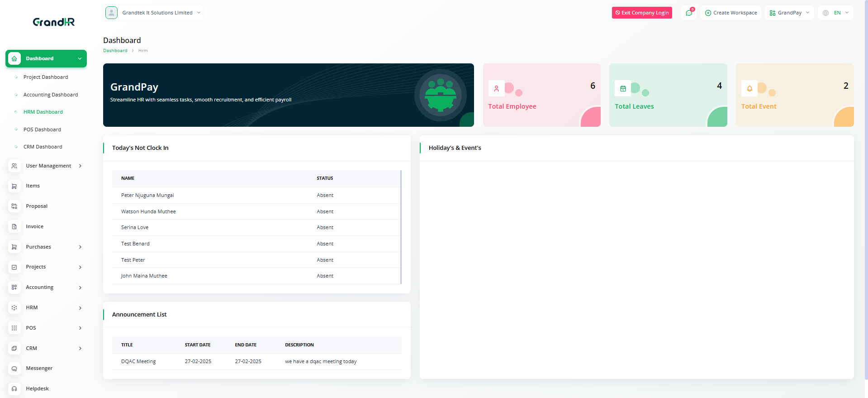Go to Accounting Dashboard
Image resolution: width=868 pixels, height=398 pixels.
pyautogui.click(x=51, y=95)
